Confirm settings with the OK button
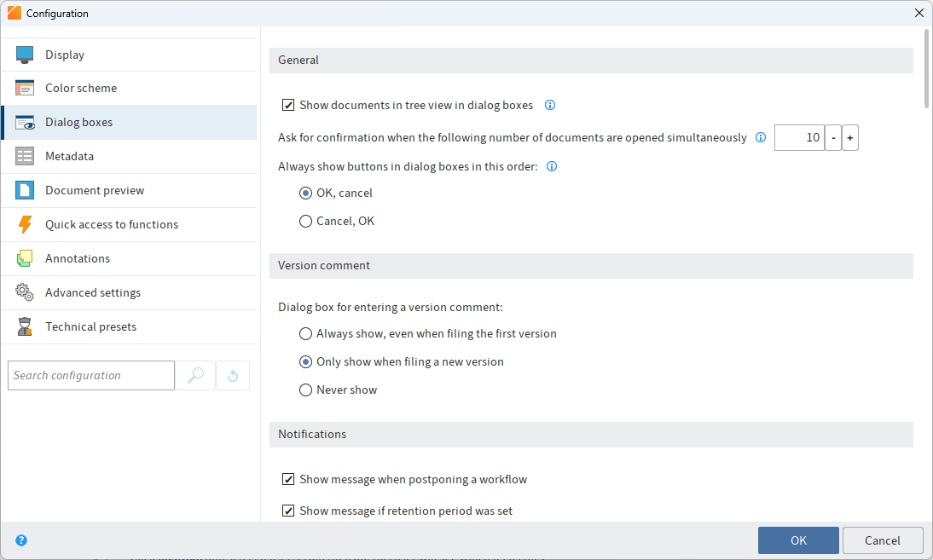Viewport: 933px width, 560px height. point(797,540)
